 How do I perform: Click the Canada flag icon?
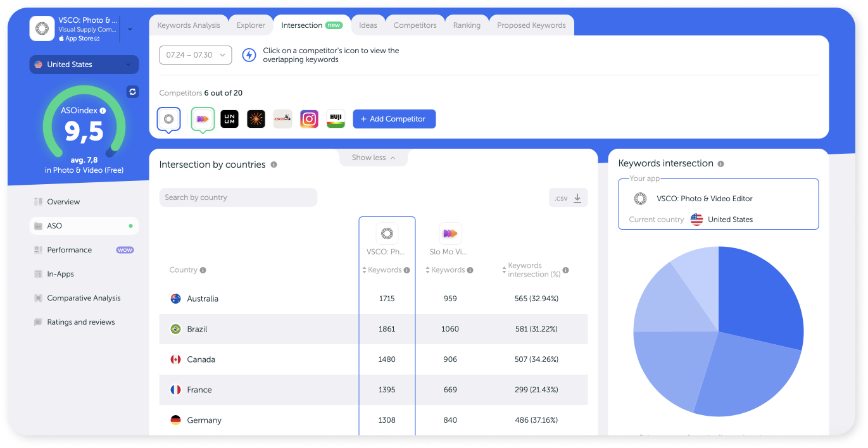point(176,359)
